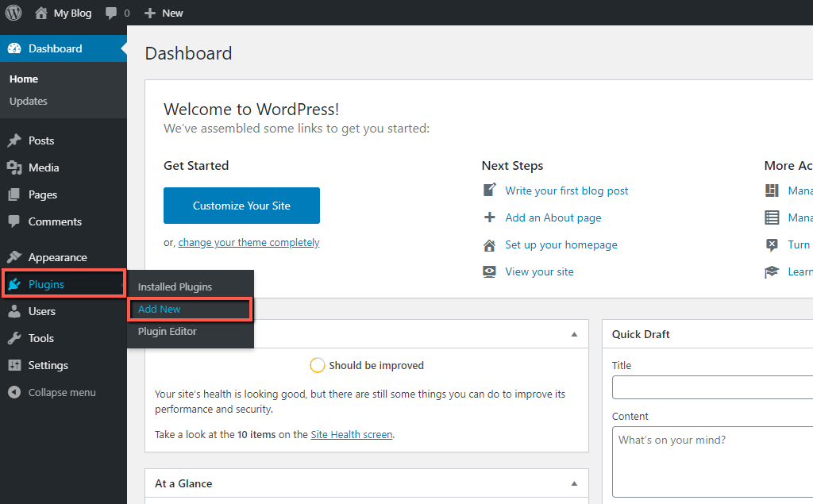The height and width of the screenshot is (504, 813).
Task: Click the comment toggle icon beside Turn
Action: tap(772, 244)
